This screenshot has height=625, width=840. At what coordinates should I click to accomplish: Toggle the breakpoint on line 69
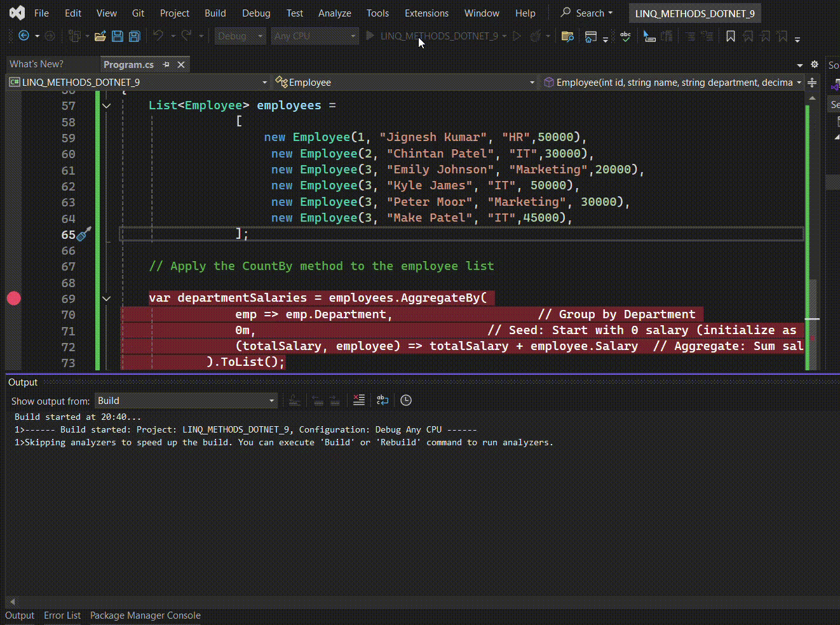[x=13, y=298]
